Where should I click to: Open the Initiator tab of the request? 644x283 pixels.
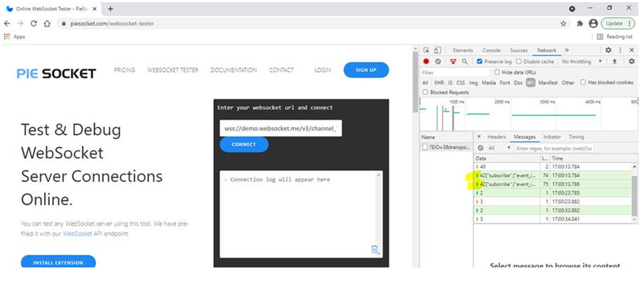pyautogui.click(x=552, y=137)
